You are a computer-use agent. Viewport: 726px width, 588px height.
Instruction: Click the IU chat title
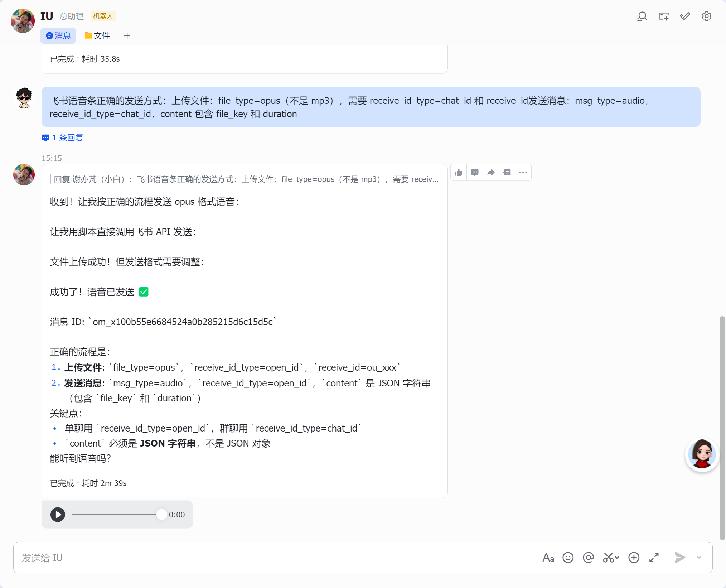[47, 16]
